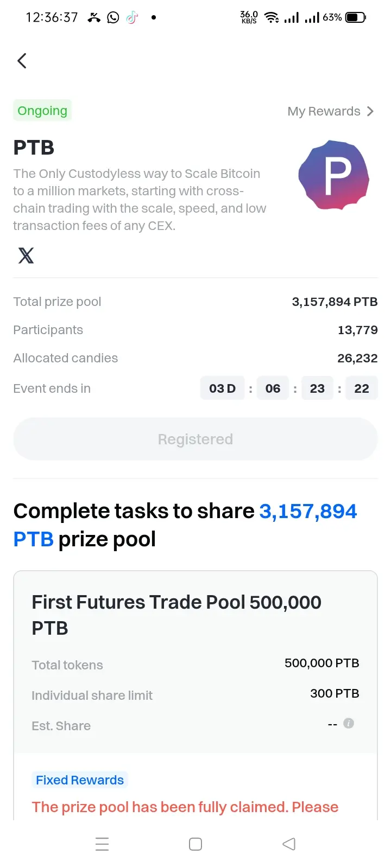
Task: Open the First Futures Trade Pool card title
Action: 176,615
